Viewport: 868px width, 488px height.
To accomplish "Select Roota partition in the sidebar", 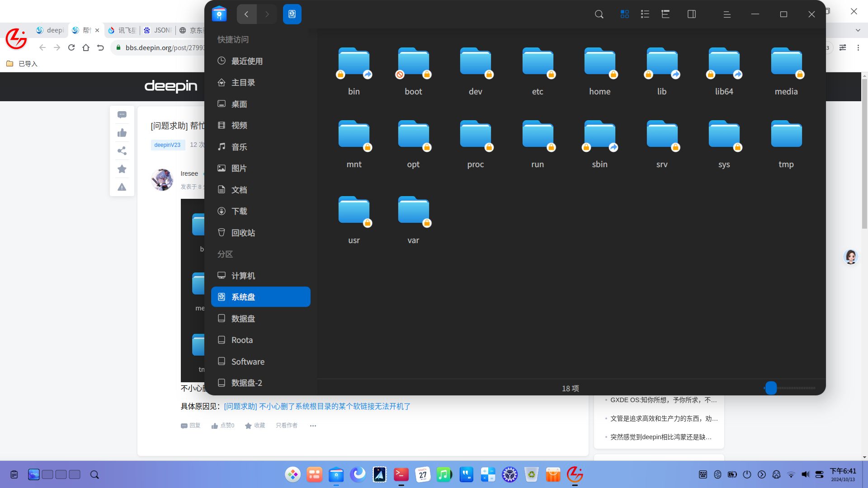I will click(261, 340).
